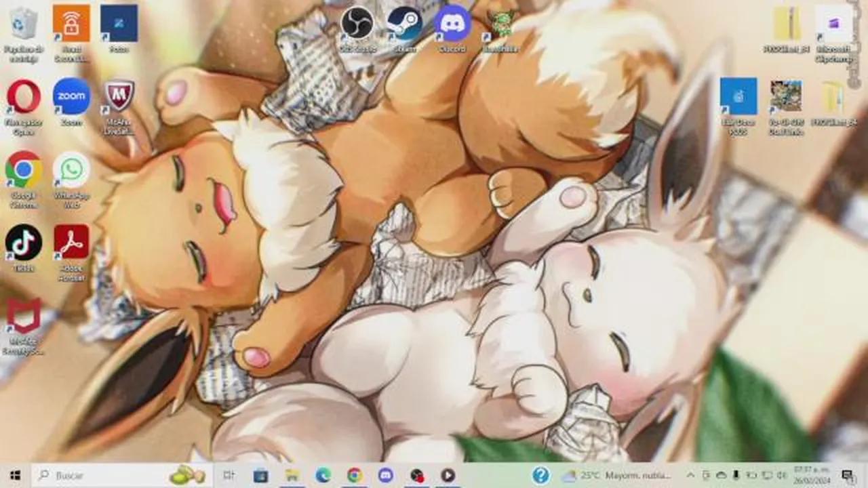Launch the WhatsApp Web desktop shortcut
The height and width of the screenshot is (488, 868).
point(71,180)
